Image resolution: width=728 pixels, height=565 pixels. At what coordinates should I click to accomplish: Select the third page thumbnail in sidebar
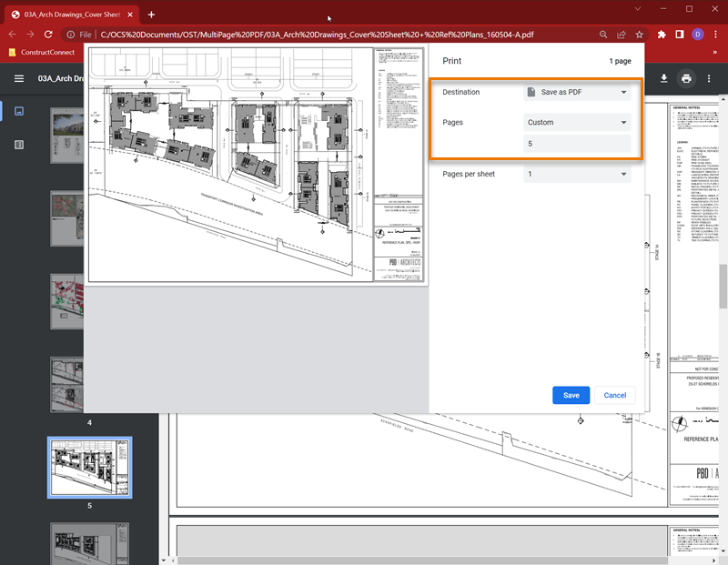(x=67, y=301)
